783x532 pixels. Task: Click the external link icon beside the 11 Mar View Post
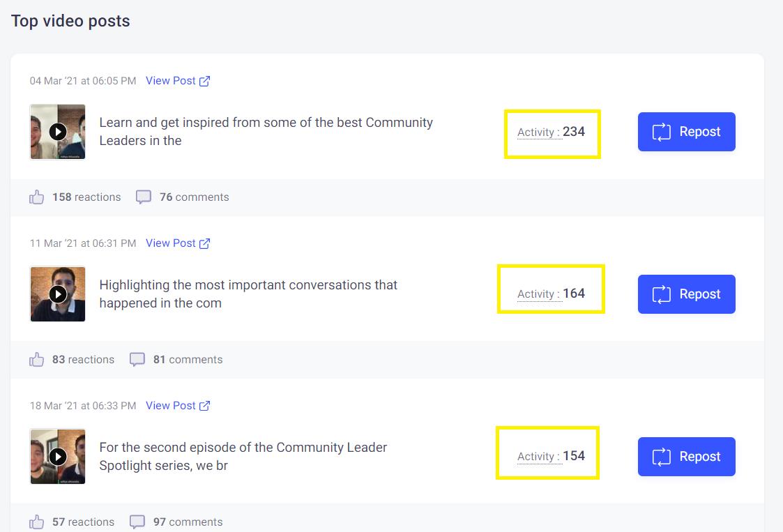204,243
